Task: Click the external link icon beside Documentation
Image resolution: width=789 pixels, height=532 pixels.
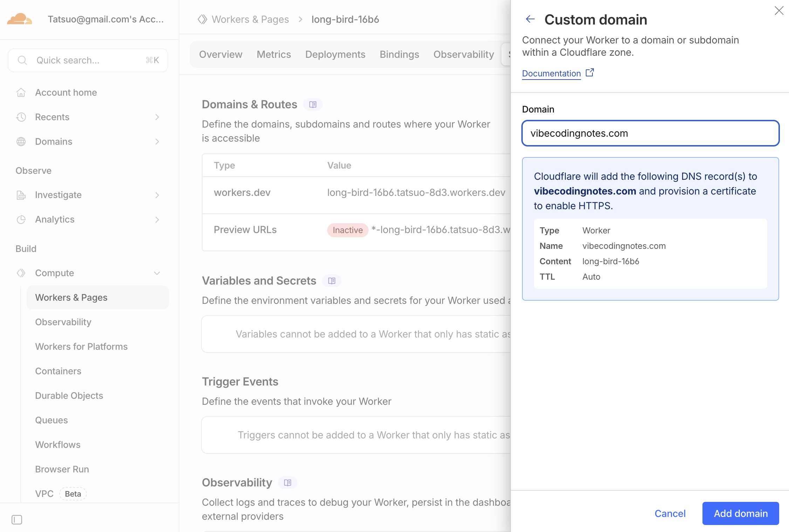Action: [590, 73]
